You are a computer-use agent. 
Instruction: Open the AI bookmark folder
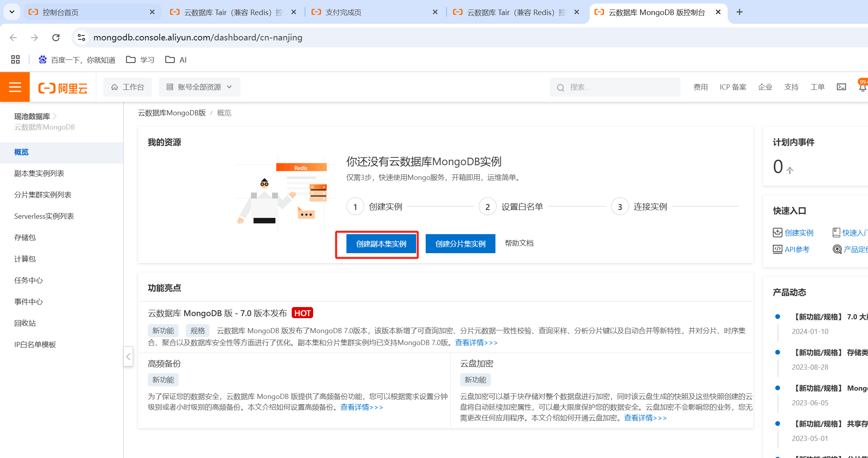tap(176, 59)
